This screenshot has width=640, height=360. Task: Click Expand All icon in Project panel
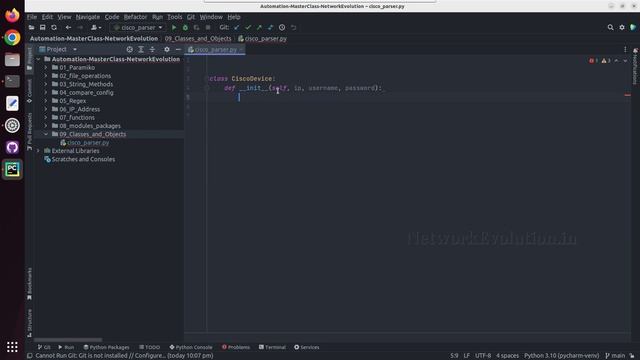tap(141, 49)
